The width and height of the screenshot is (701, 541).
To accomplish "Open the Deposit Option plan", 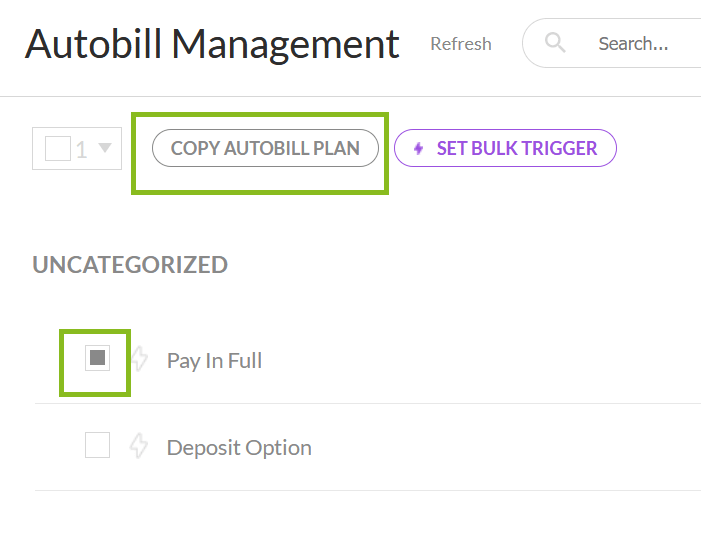I will [x=239, y=447].
